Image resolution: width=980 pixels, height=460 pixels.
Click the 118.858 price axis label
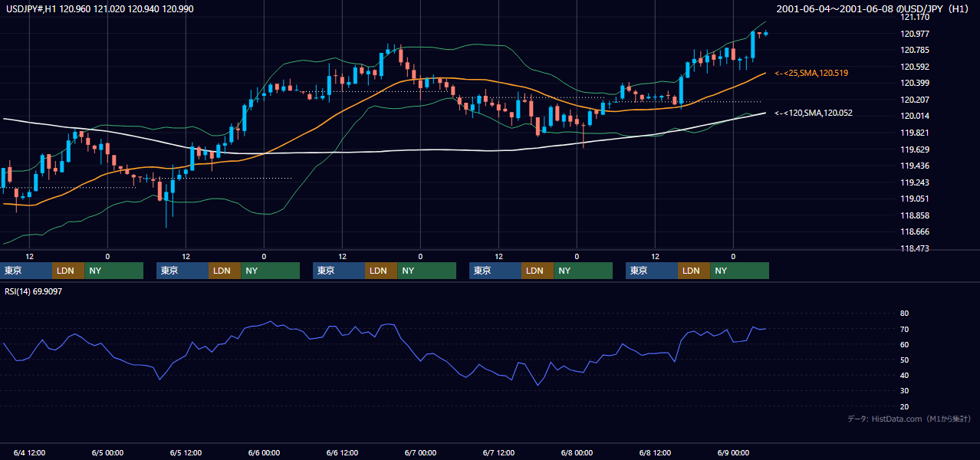[916, 215]
